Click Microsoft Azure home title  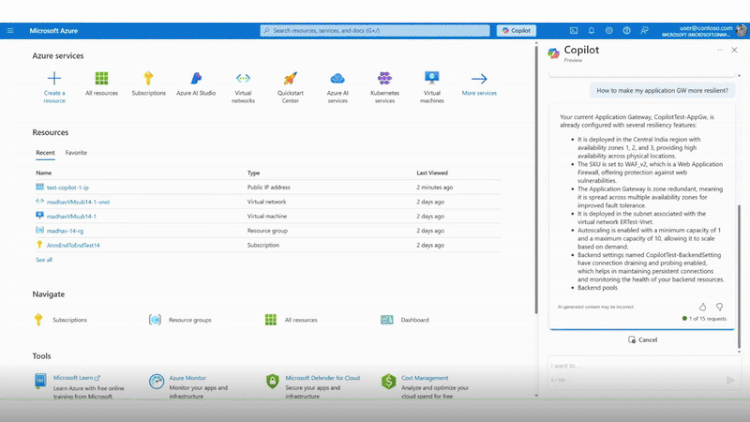tap(54, 31)
